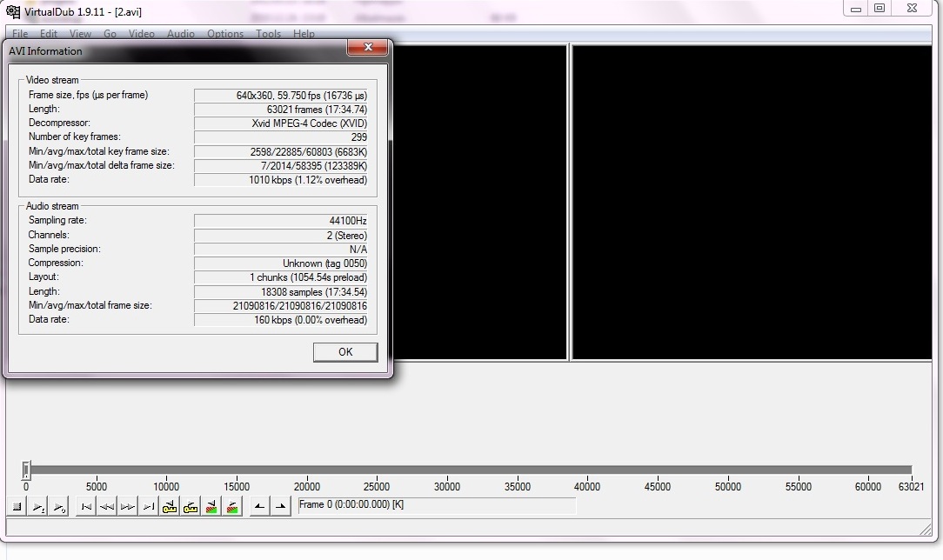Screen dimensions: 943x560
Task: Open the File menu
Action: 20,34
